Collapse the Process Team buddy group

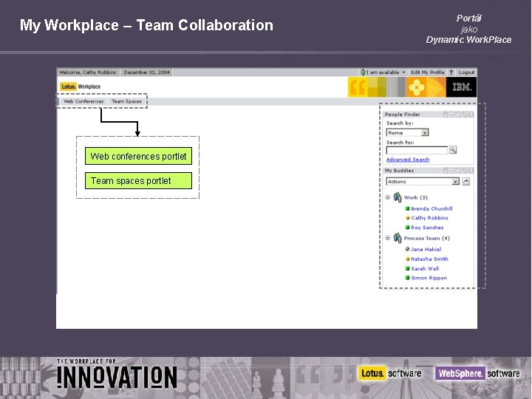click(x=387, y=238)
